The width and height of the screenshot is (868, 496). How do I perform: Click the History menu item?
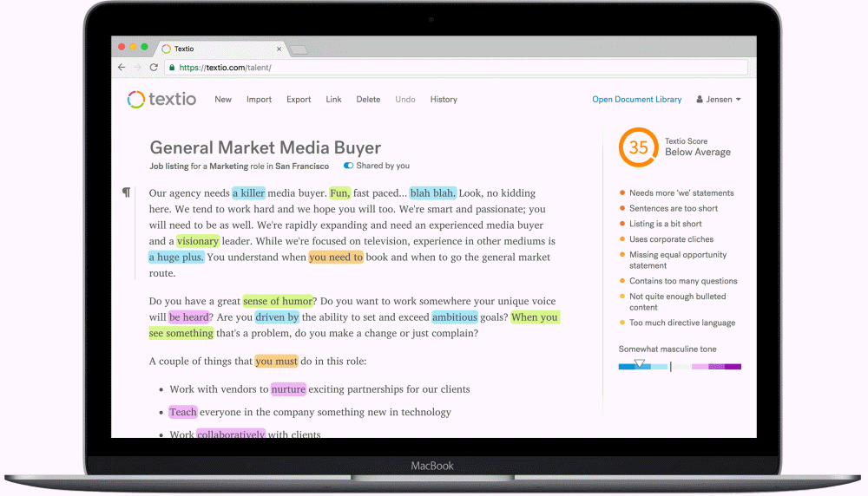[444, 100]
